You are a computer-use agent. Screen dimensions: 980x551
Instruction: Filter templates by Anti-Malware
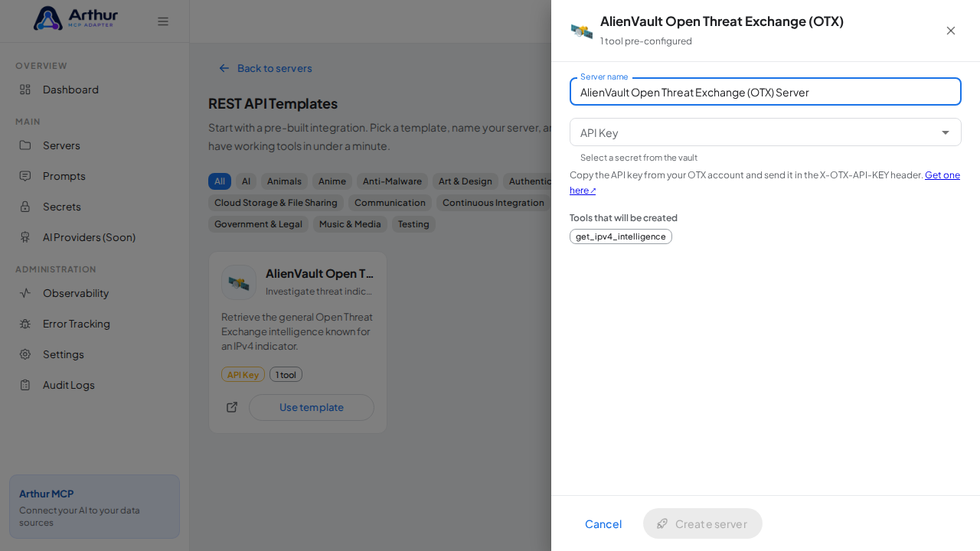(392, 181)
